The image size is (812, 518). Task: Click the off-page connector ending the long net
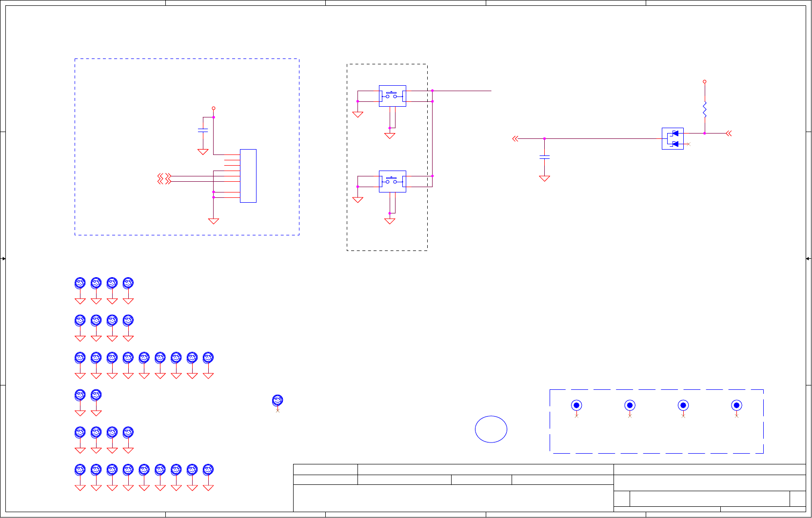click(515, 139)
